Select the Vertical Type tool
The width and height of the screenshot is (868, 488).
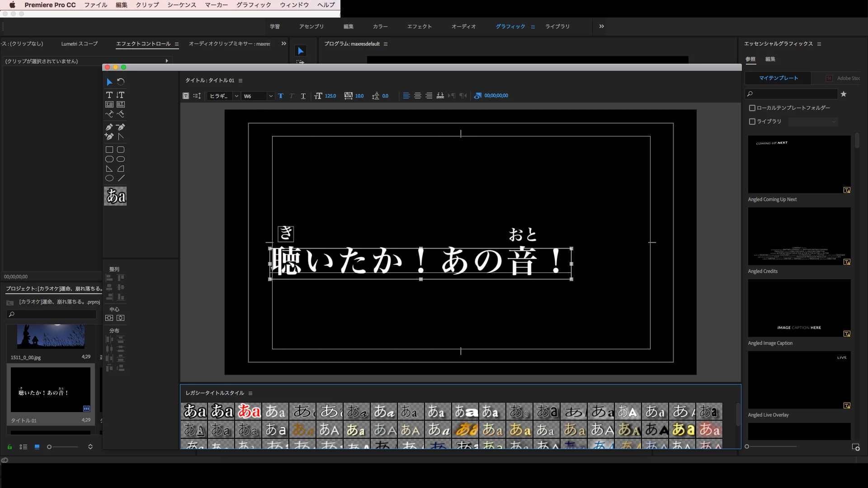(120, 95)
